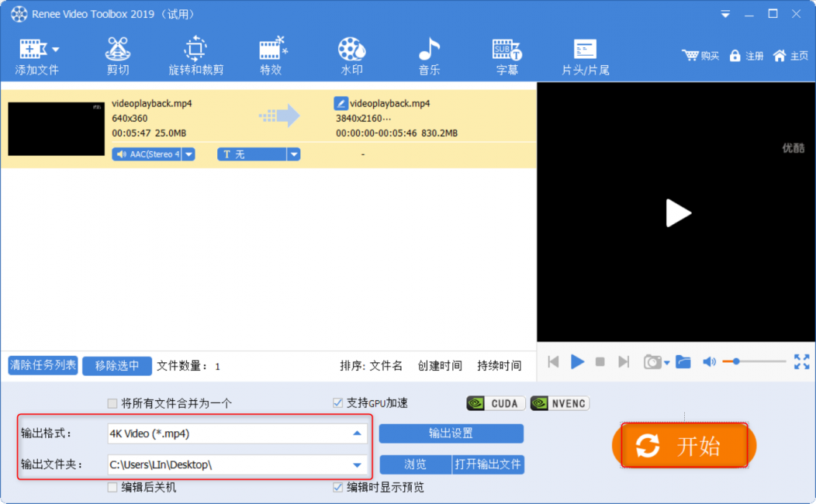816x504 pixels.
Task: Toggle merge all files into one checkbox
Action: click(112, 403)
